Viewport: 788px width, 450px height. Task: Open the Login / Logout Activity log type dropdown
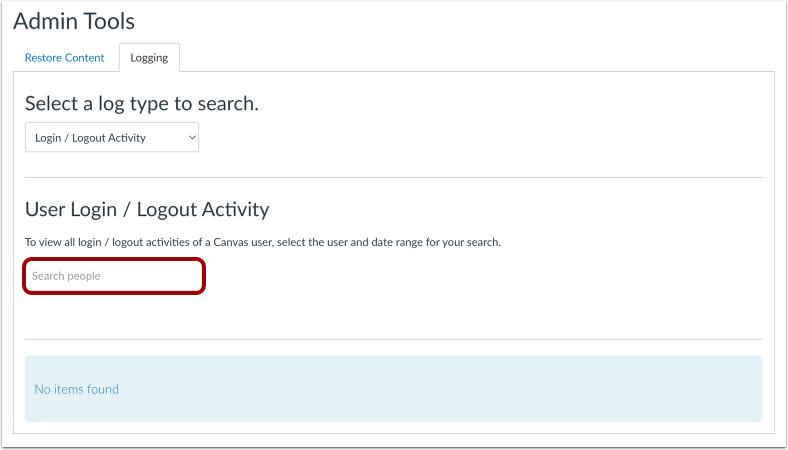click(112, 137)
